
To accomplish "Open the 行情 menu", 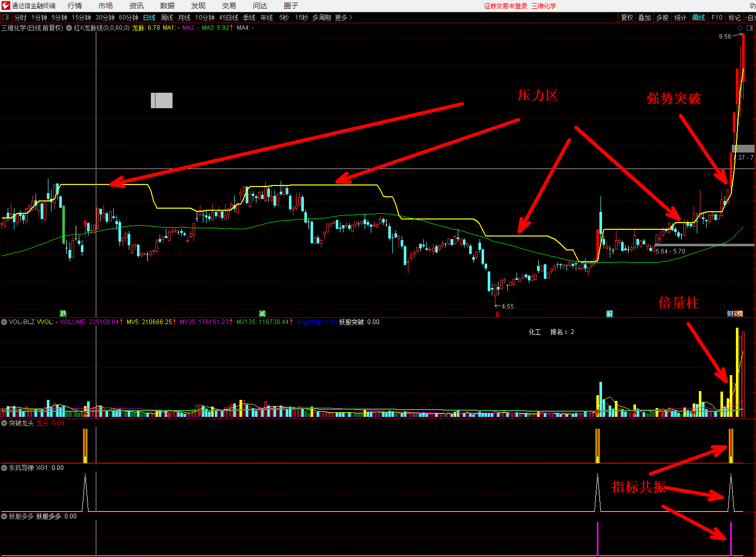I will pos(75,6).
